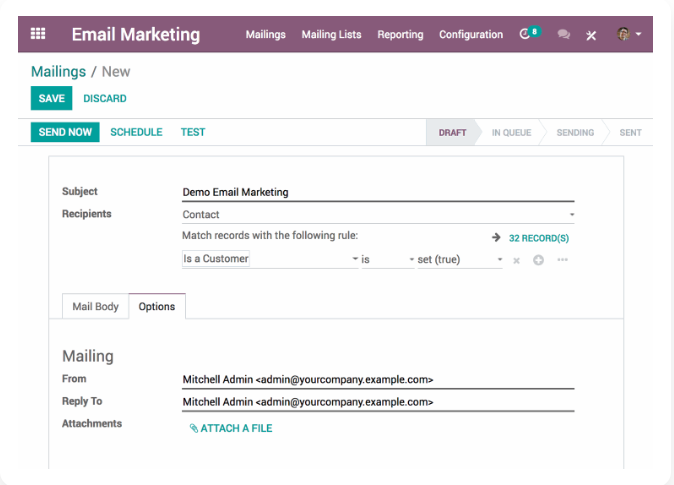Viewport: 674px width, 485px height.
Task: Open the Reporting menu
Action: [400, 35]
